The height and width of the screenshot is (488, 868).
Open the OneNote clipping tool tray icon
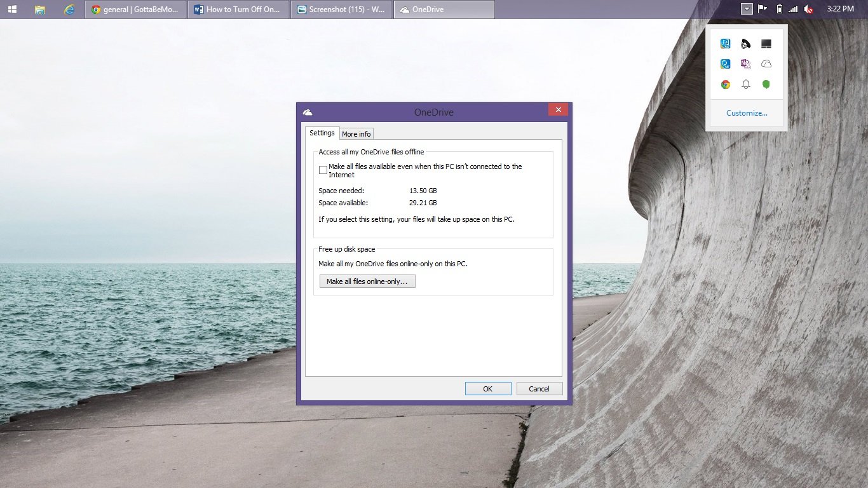pyautogui.click(x=746, y=64)
